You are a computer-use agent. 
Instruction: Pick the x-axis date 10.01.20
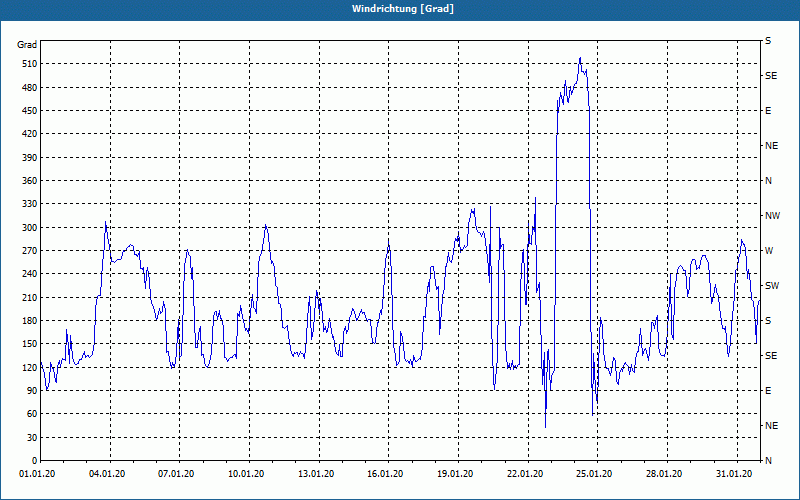click(246, 474)
